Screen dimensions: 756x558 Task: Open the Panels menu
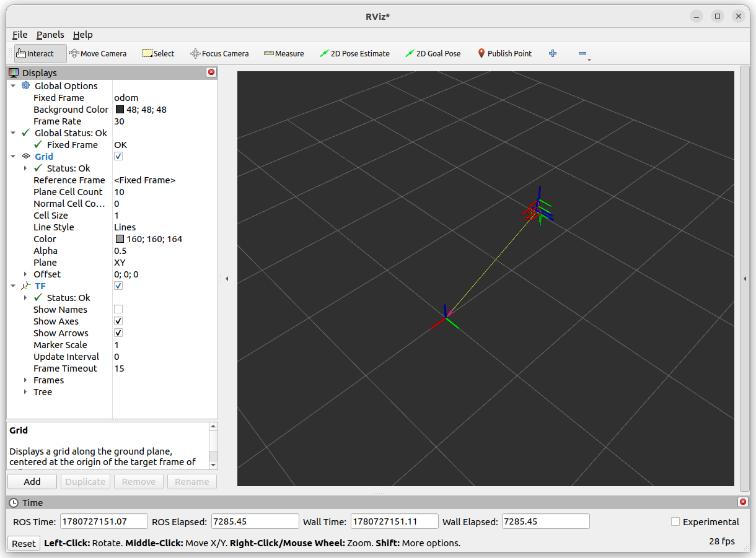(50, 35)
